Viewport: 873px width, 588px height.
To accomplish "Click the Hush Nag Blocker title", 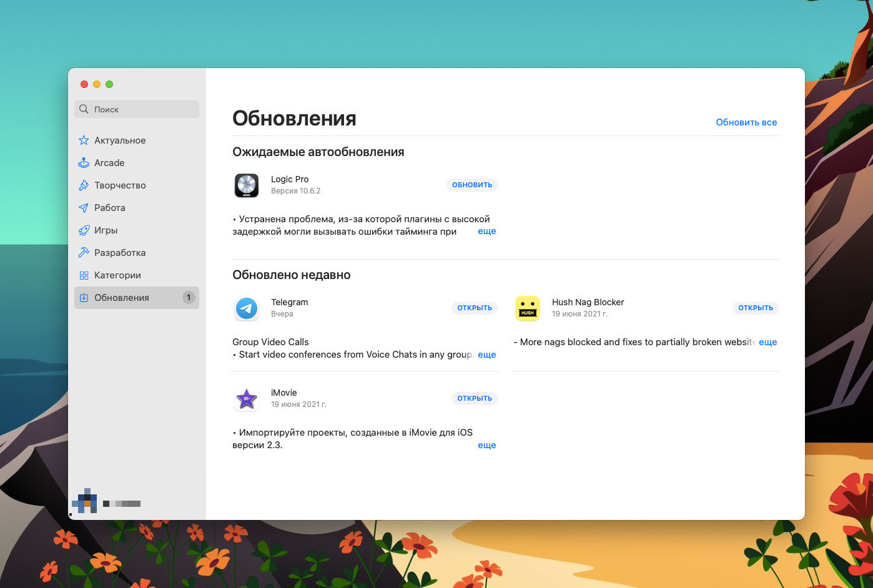I will pos(588,302).
